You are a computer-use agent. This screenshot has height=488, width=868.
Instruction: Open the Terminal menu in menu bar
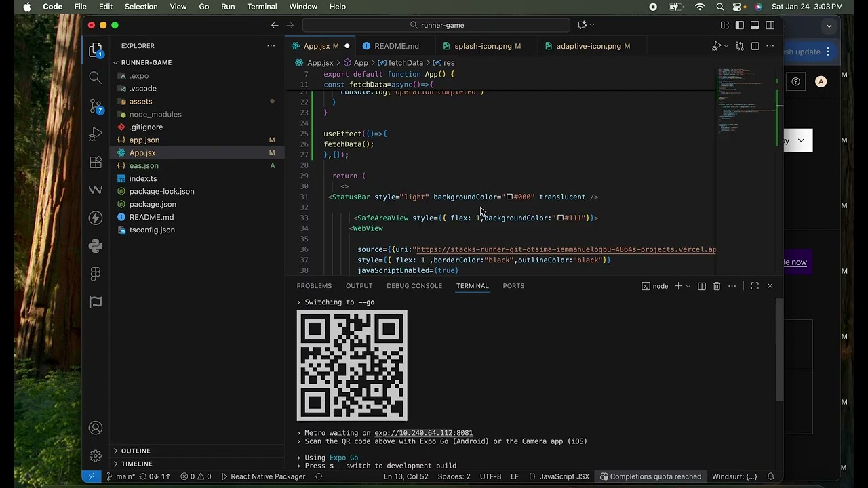click(262, 7)
